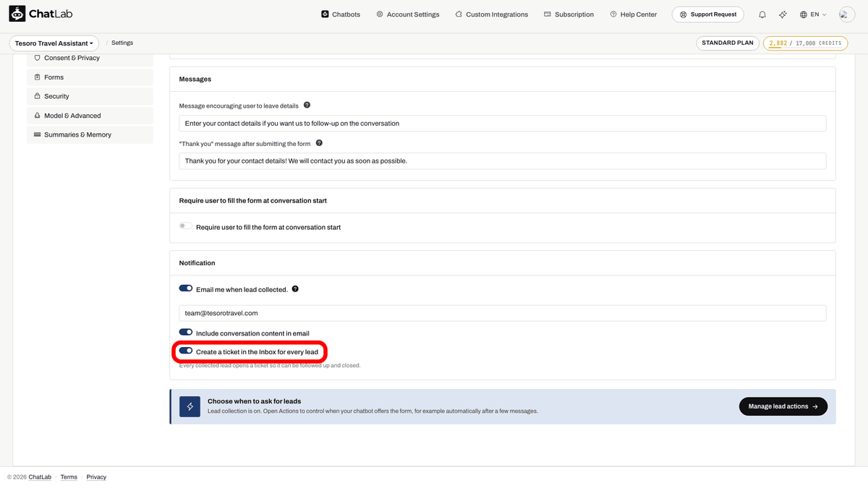Viewport: 868px width, 488px height.
Task: Click the 'Notification' section heading
Action: click(197, 263)
